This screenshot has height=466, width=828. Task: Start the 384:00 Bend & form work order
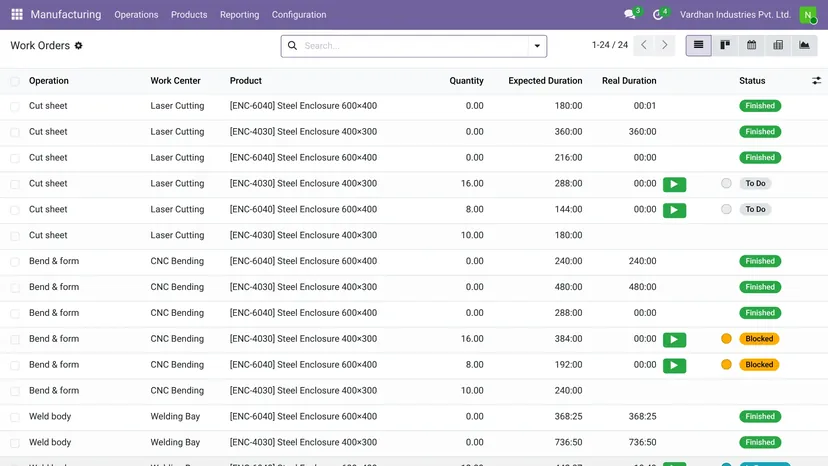coord(674,339)
